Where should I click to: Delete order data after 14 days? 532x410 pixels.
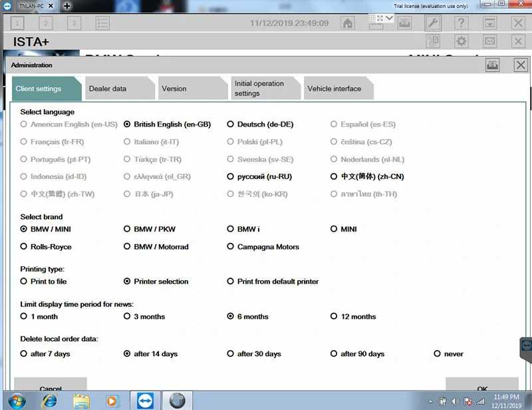151,354
